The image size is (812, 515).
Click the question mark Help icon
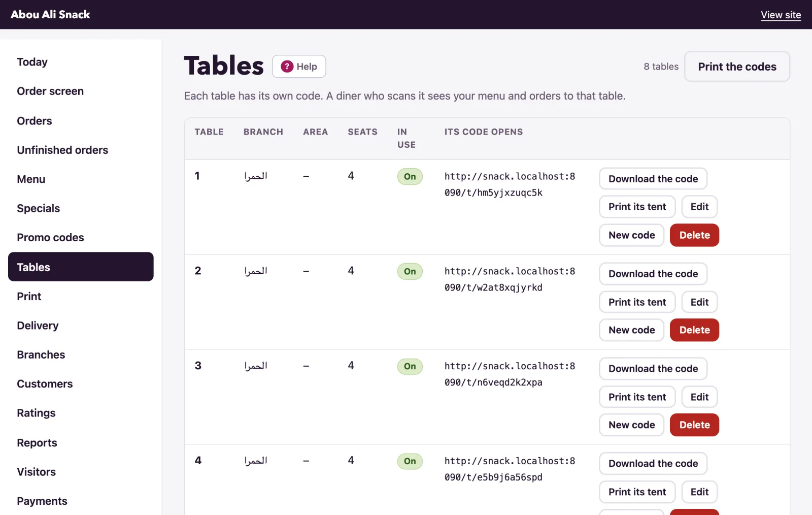[287, 67]
